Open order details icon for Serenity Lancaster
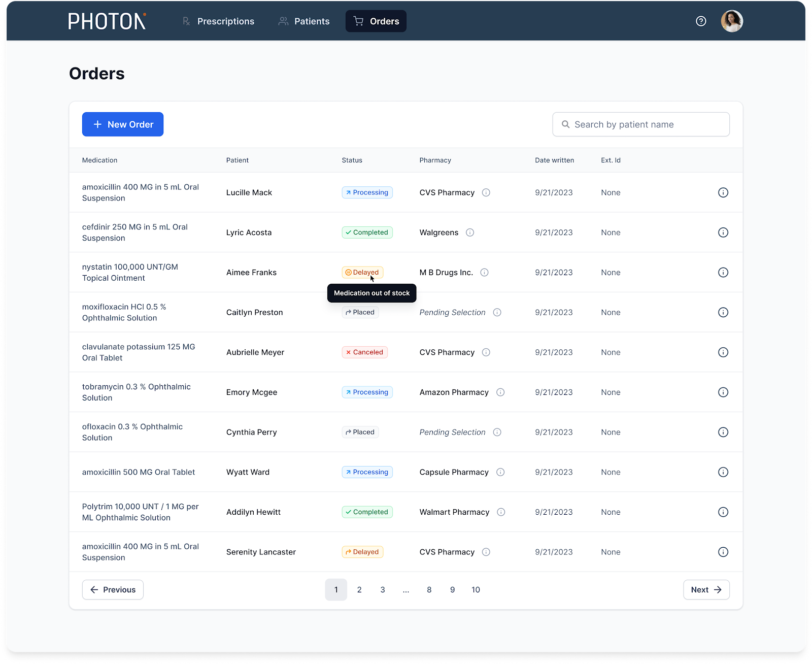 (x=723, y=552)
